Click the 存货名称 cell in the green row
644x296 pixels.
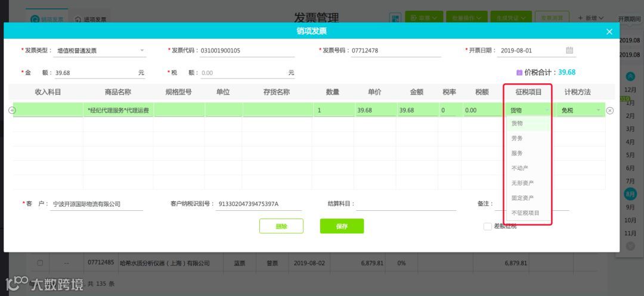(277, 110)
